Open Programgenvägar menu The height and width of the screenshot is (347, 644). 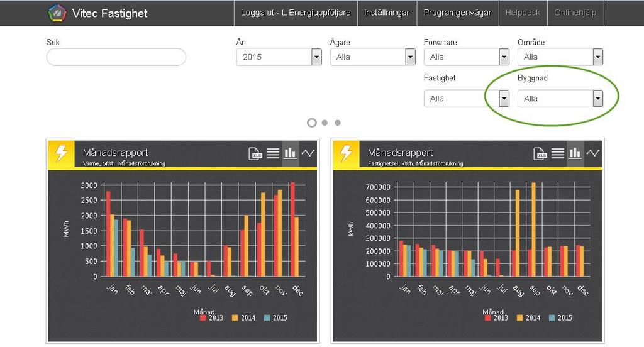458,13
